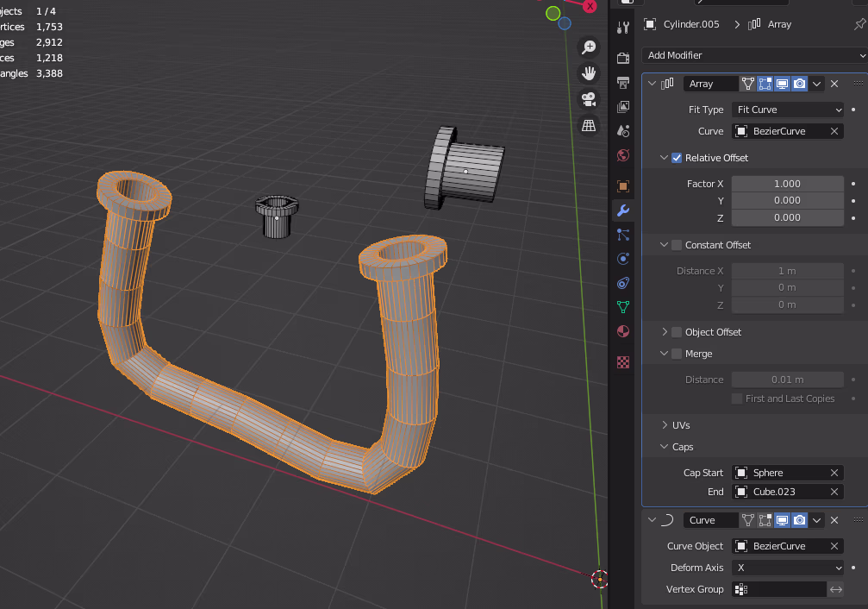The height and width of the screenshot is (609, 868).
Task: Expand the UVs section
Action: click(x=665, y=425)
